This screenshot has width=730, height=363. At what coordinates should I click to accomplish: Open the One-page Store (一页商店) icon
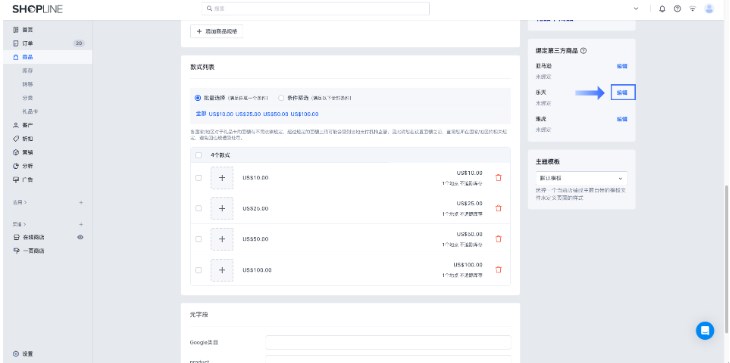[16, 251]
